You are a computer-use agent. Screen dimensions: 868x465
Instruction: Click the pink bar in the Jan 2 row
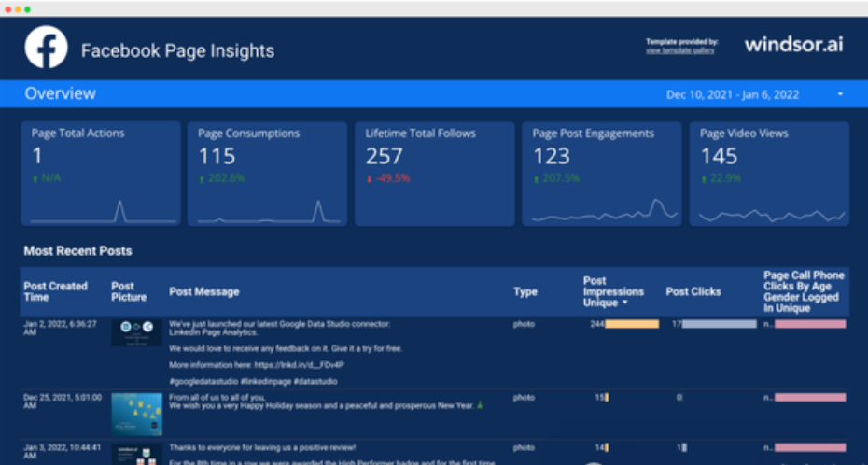click(810, 324)
